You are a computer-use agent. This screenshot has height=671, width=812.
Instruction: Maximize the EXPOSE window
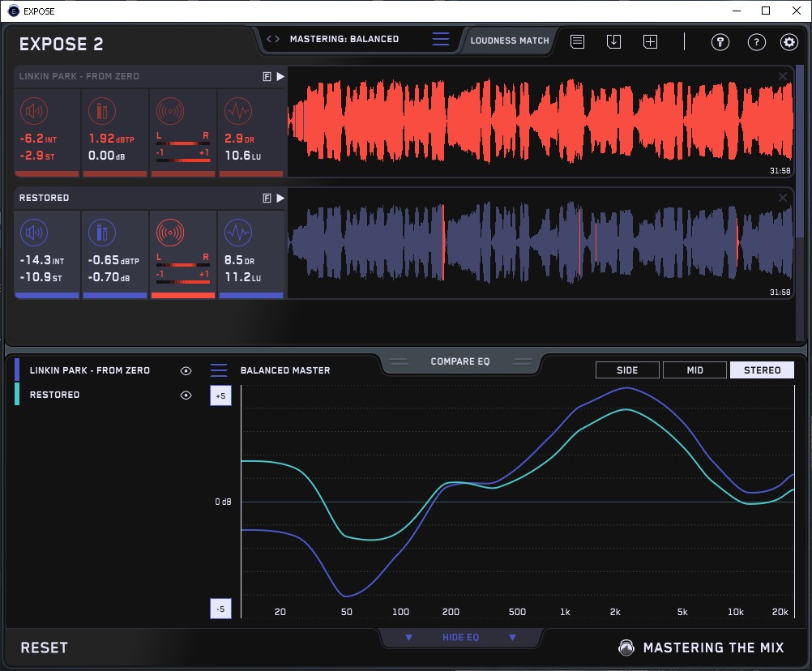(766, 11)
